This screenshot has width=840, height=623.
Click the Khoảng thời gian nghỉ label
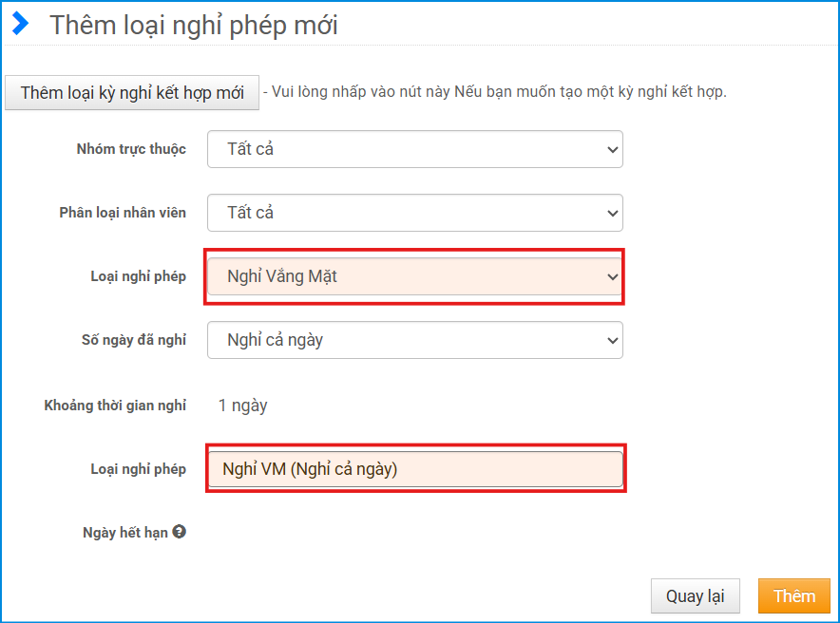coord(115,406)
